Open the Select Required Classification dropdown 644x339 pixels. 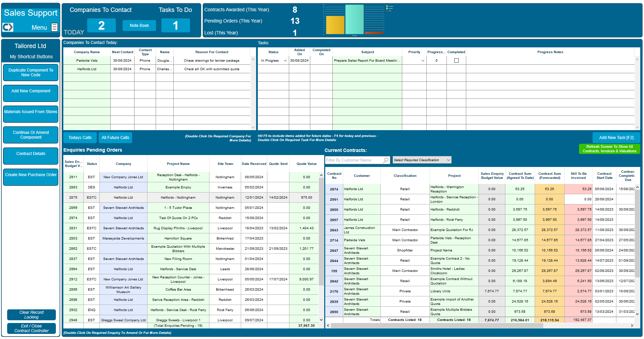pos(422,160)
